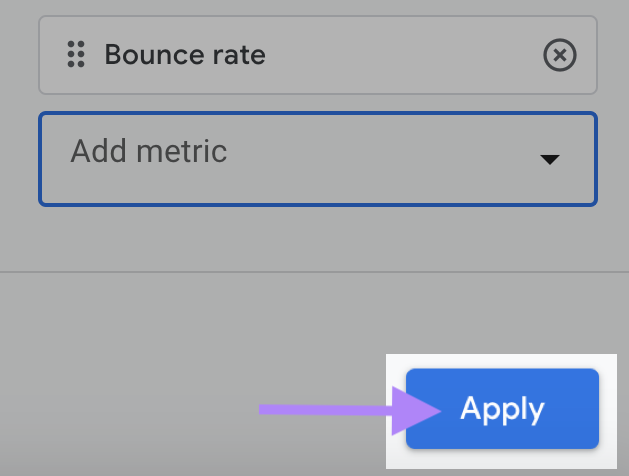
Task: Select the Bounce rate label text
Action: (185, 55)
